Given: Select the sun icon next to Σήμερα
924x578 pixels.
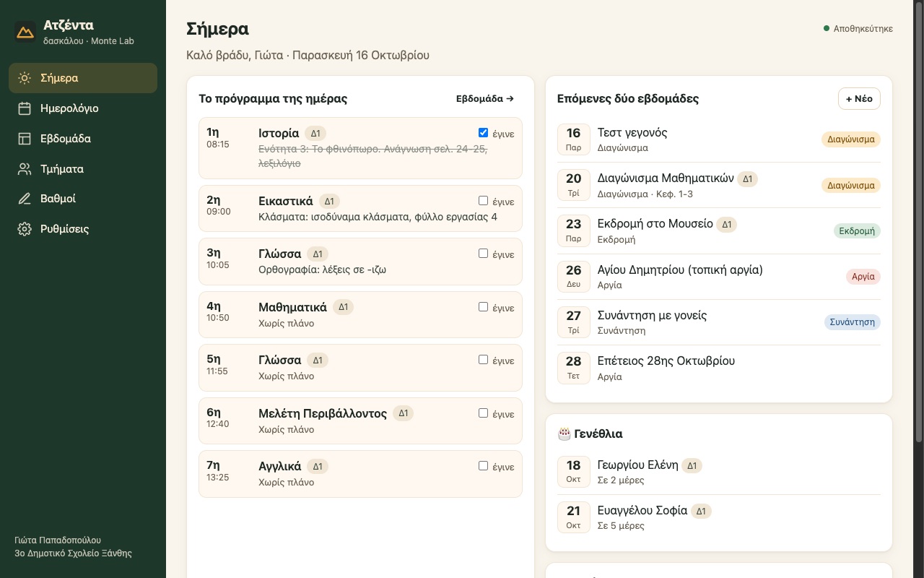Looking at the screenshot, I should click(x=25, y=78).
